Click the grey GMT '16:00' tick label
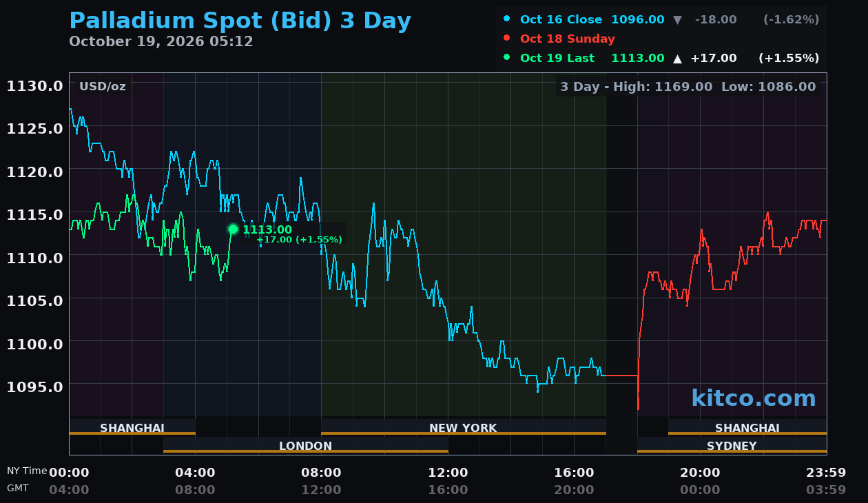 click(x=448, y=490)
